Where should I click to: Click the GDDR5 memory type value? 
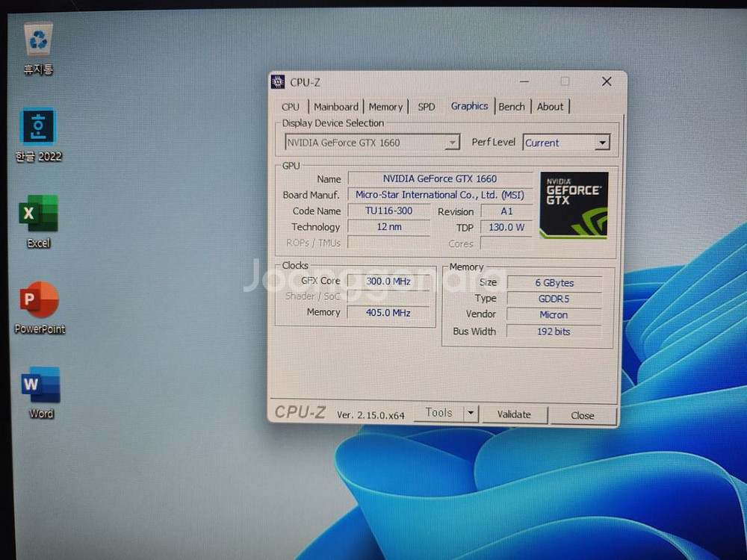tap(554, 299)
